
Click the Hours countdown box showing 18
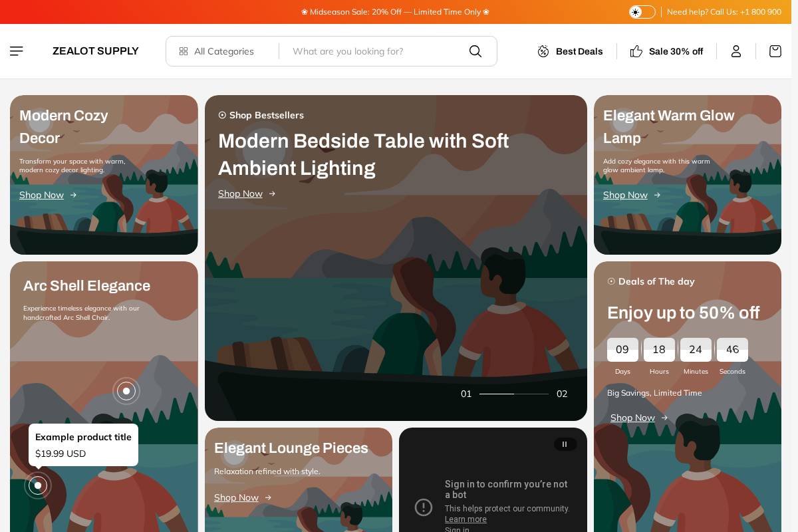659,350
